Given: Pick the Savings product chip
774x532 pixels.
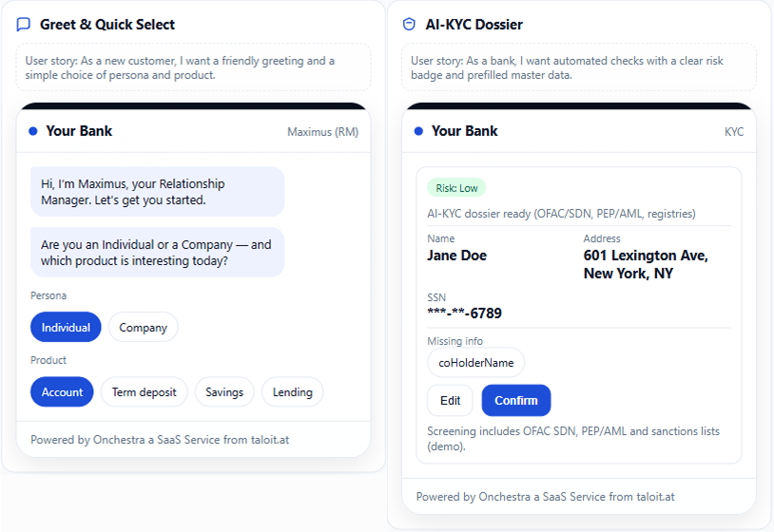Looking at the screenshot, I should (x=224, y=391).
